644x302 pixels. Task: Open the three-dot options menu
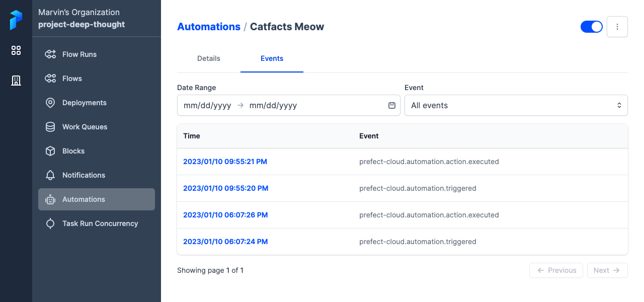[617, 27]
